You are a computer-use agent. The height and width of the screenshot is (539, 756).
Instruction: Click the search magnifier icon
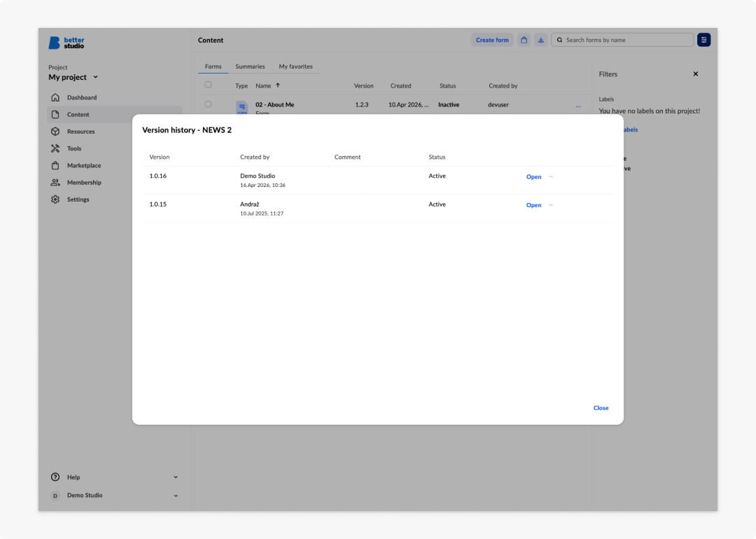[560, 40]
